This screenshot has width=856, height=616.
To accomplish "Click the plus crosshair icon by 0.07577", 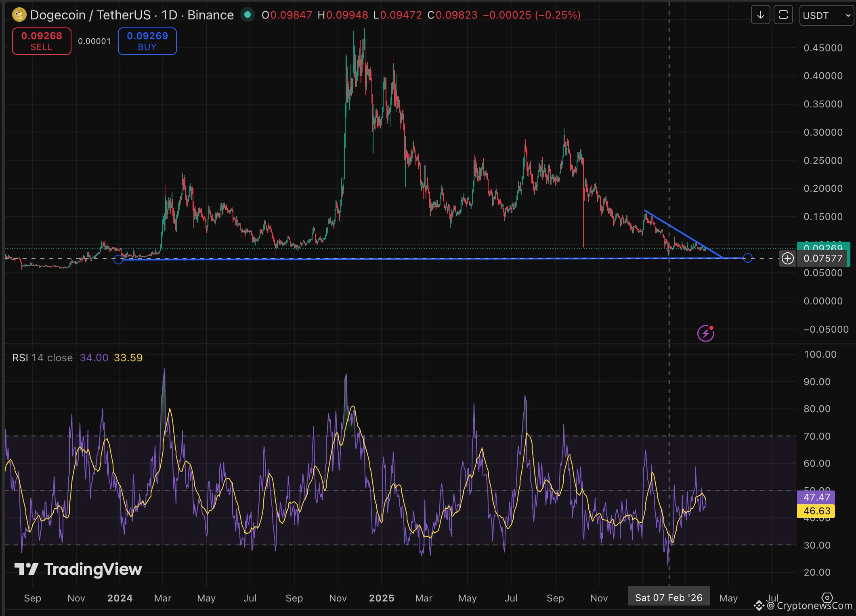I will point(787,258).
